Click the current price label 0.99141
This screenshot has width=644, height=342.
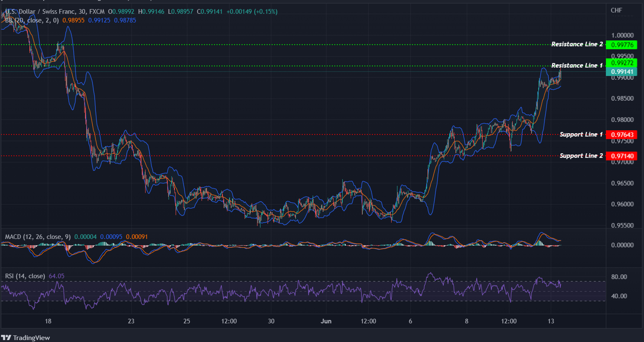click(623, 72)
